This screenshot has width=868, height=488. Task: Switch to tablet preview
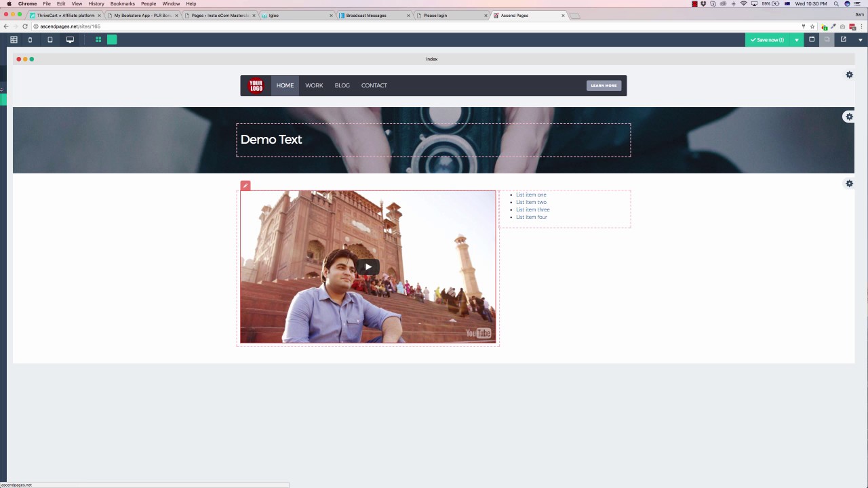tap(50, 40)
